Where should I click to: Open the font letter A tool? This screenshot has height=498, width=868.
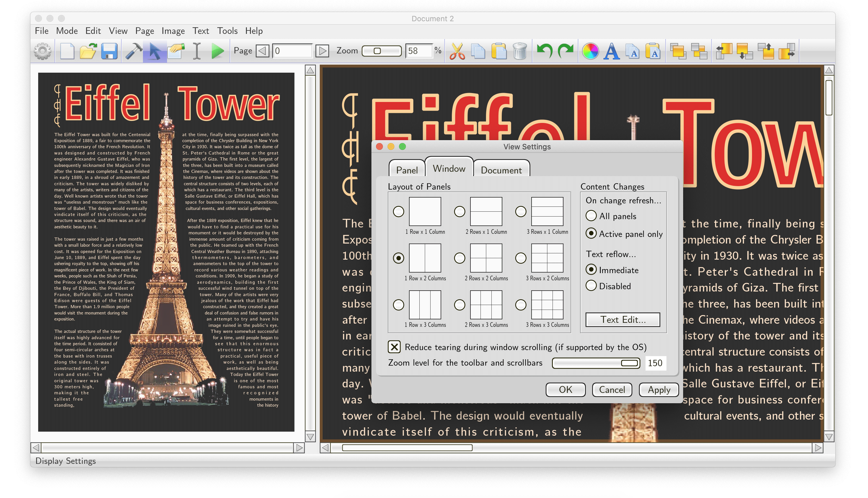click(612, 51)
